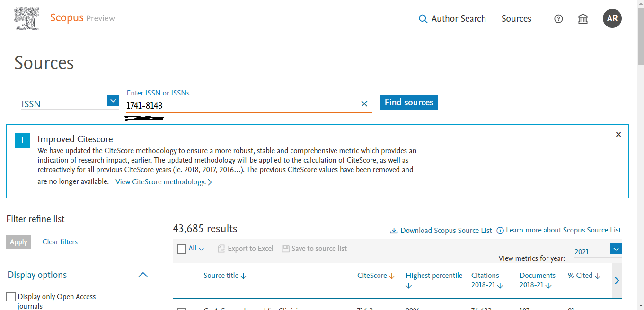Screen dimensions: 644x310
Task: Open the metrics year 2021 dropdown
Action: 615,248
